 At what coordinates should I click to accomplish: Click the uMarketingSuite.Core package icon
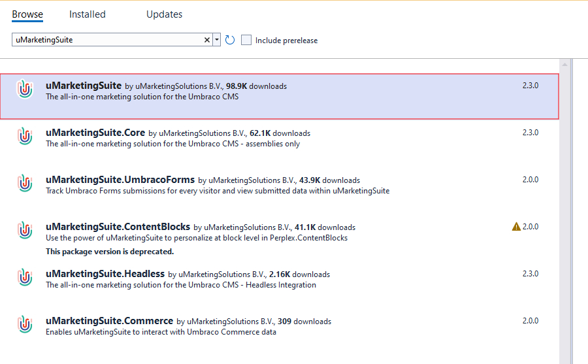point(25,137)
